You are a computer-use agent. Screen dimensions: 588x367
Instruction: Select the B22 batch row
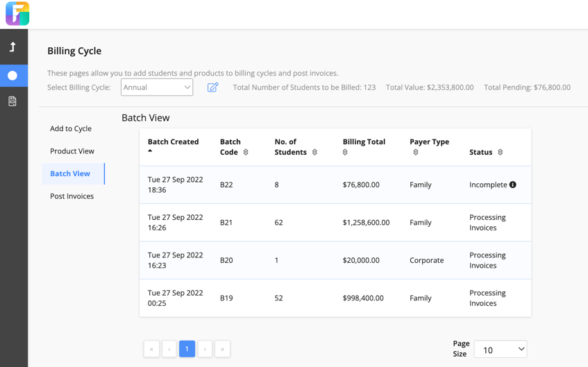click(335, 185)
